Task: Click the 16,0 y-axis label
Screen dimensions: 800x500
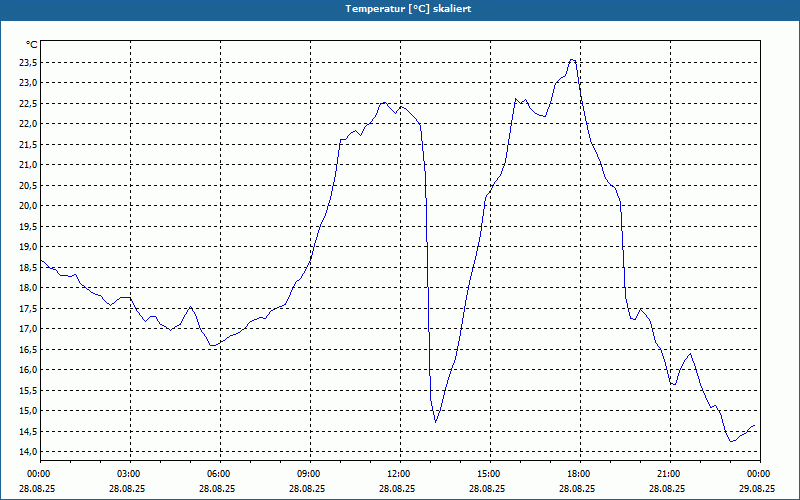Action: [29, 370]
